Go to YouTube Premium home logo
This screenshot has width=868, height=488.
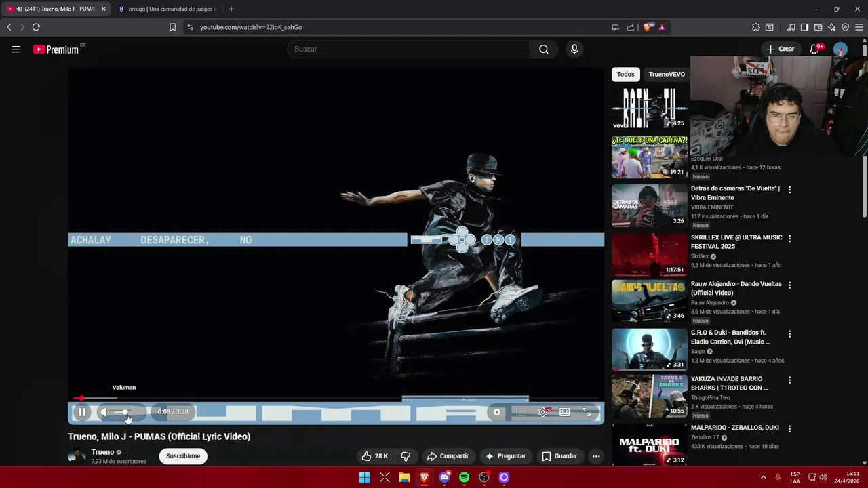[57, 49]
